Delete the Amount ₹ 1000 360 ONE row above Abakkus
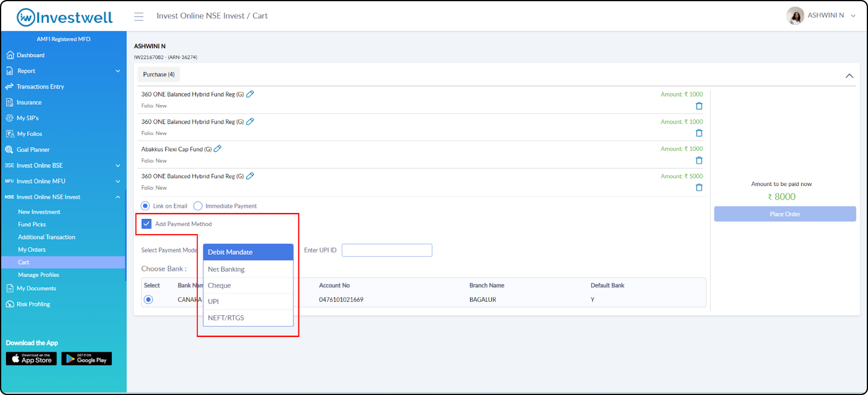The image size is (868, 395). [699, 133]
